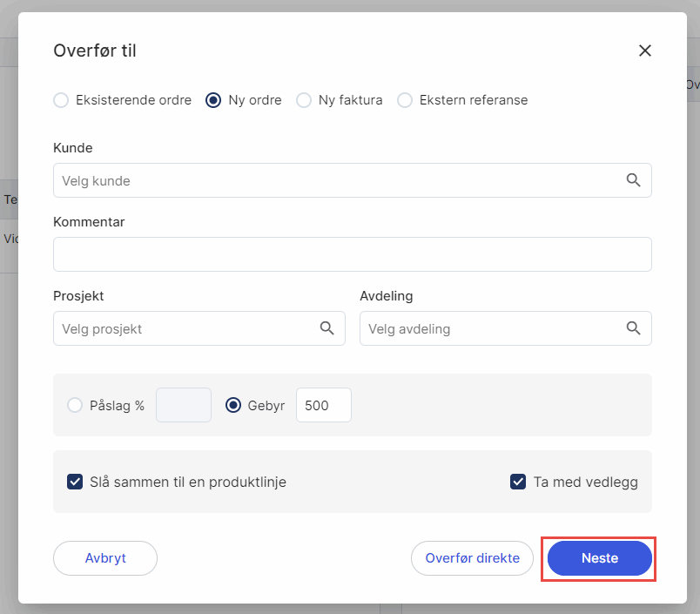
Task: Uncheck Slå sammen til en produktlinje
Action: [75, 482]
